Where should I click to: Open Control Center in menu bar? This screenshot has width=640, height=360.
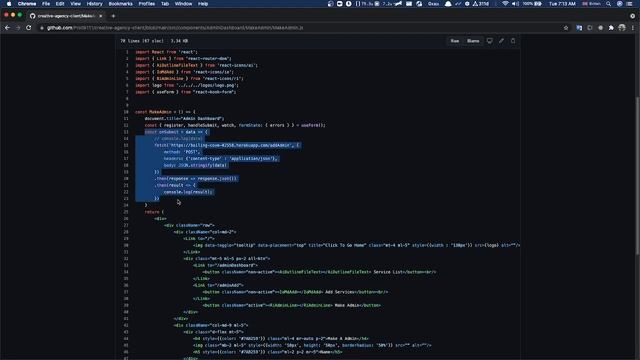coord(630,4)
